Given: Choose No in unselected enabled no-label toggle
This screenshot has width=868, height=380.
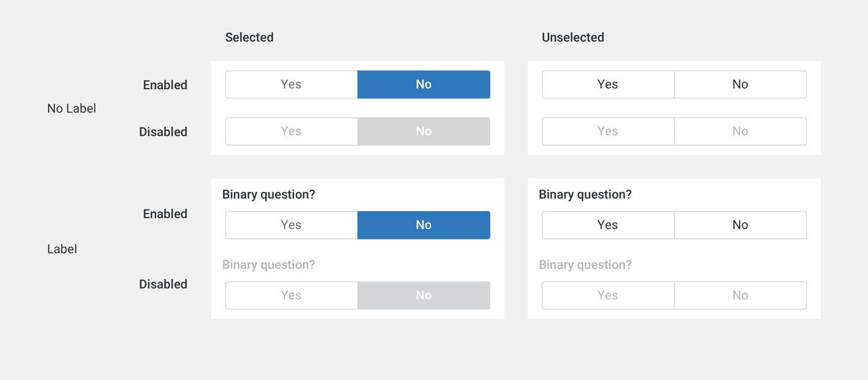Looking at the screenshot, I should pyautogui.click(x=740, y=84).
